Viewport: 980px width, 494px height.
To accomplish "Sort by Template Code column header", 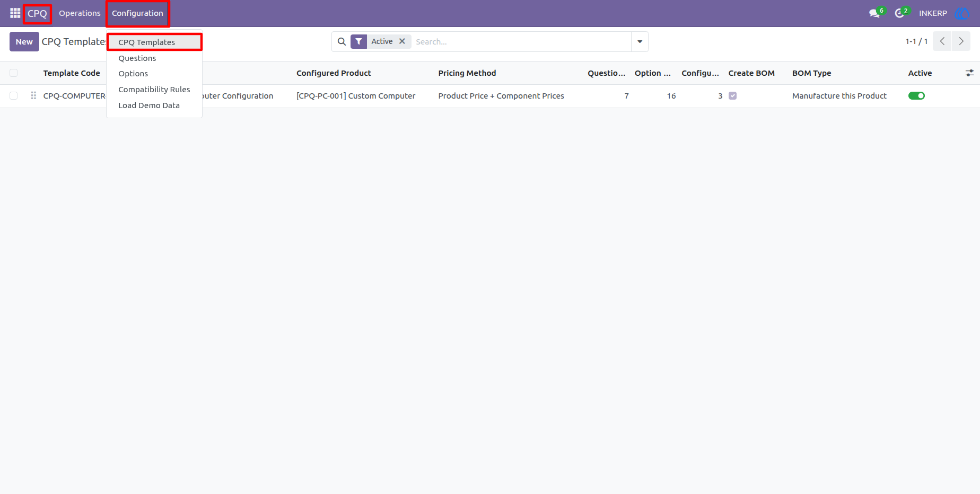I will (72, 73).
